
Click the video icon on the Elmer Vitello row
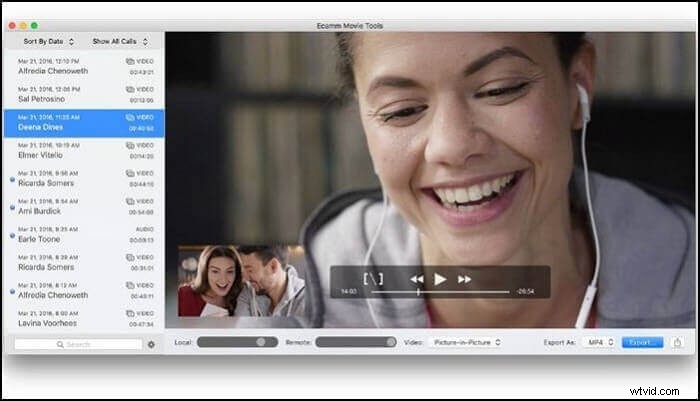130,146
